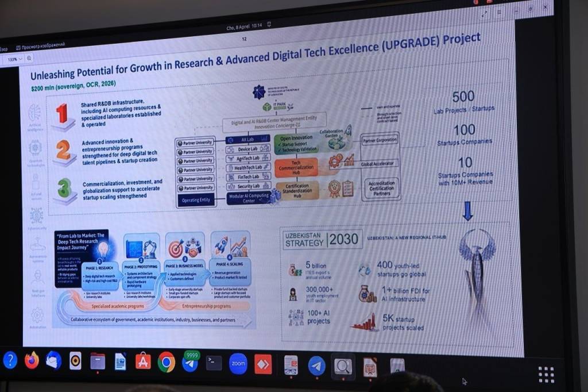The height and width of the screenshot is (392, 588).
Task: Open Ubuntu Software store icon
Action: 143,362
